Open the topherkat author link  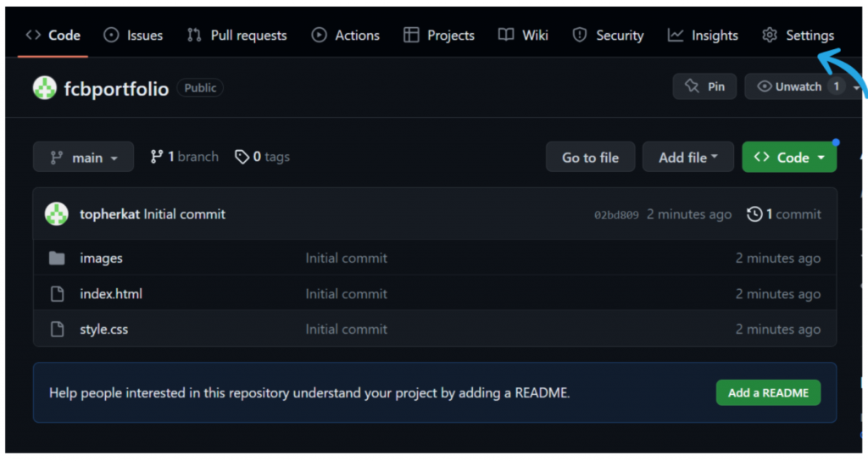pos(109,214)
